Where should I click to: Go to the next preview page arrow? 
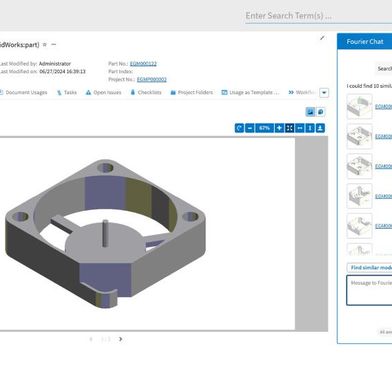pyautogui.click(x=120, y=339)
